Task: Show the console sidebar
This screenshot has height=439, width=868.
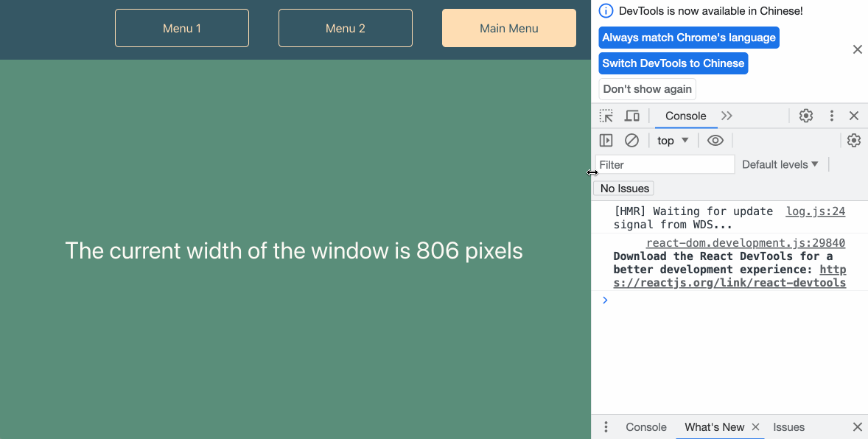Action: click(x=606, y=141)
